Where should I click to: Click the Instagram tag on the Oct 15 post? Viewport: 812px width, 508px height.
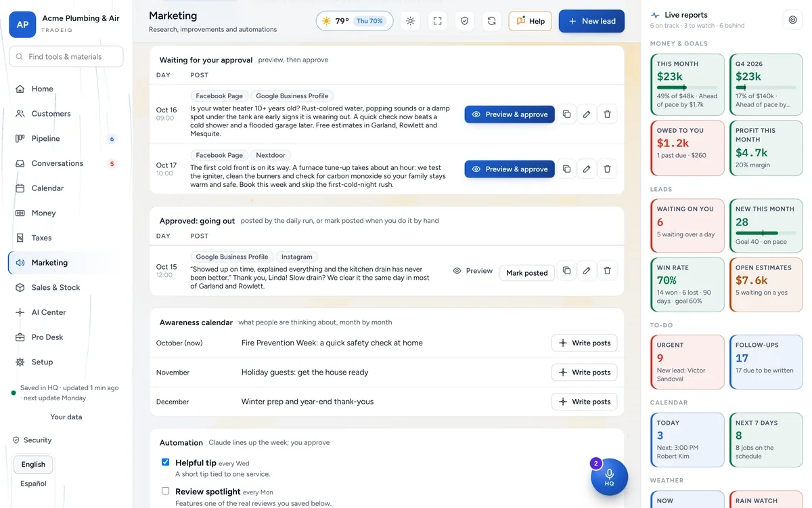click(297, 257)
